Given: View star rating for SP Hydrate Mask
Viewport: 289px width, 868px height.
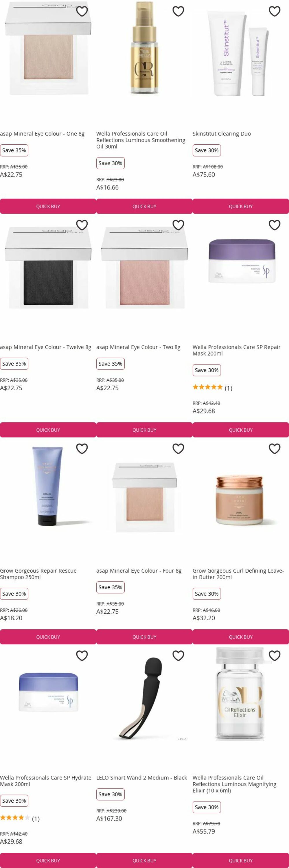Looking at the screenshot, I should click(x=20, y=818).
